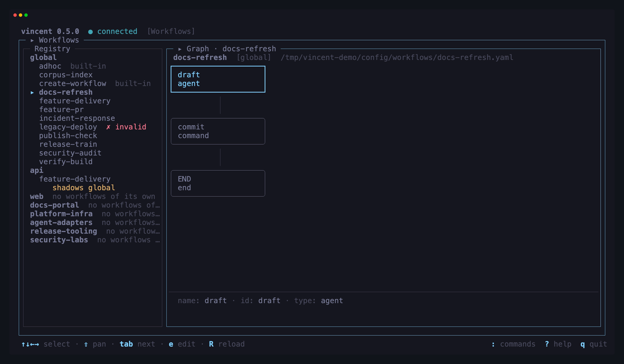Click the name: draft detail field

(x=202, y=301)
